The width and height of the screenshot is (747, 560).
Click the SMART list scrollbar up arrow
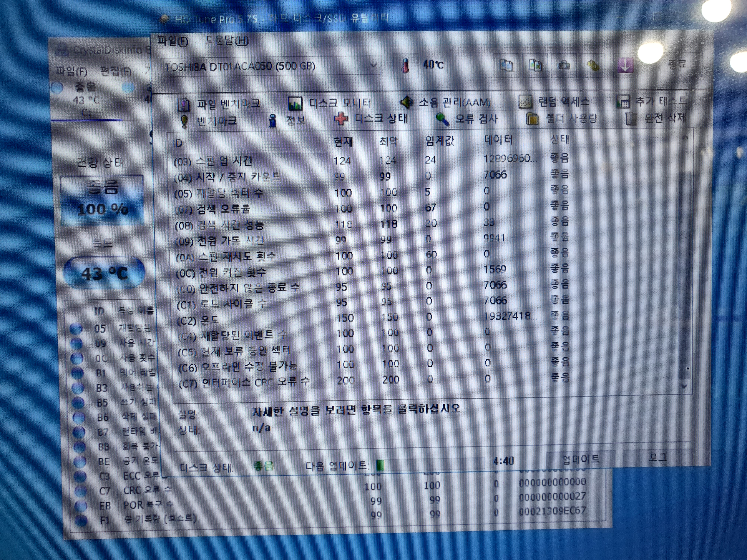685,137
